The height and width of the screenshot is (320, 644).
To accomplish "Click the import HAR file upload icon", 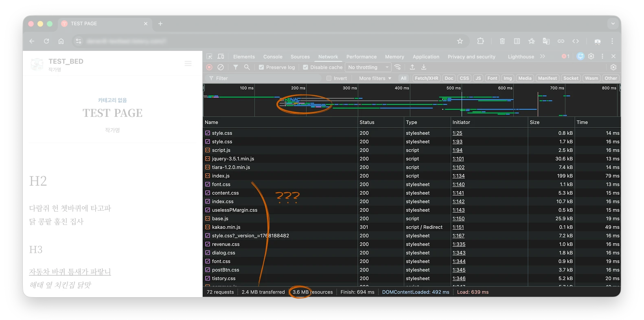I will click(x=412, y=67).
